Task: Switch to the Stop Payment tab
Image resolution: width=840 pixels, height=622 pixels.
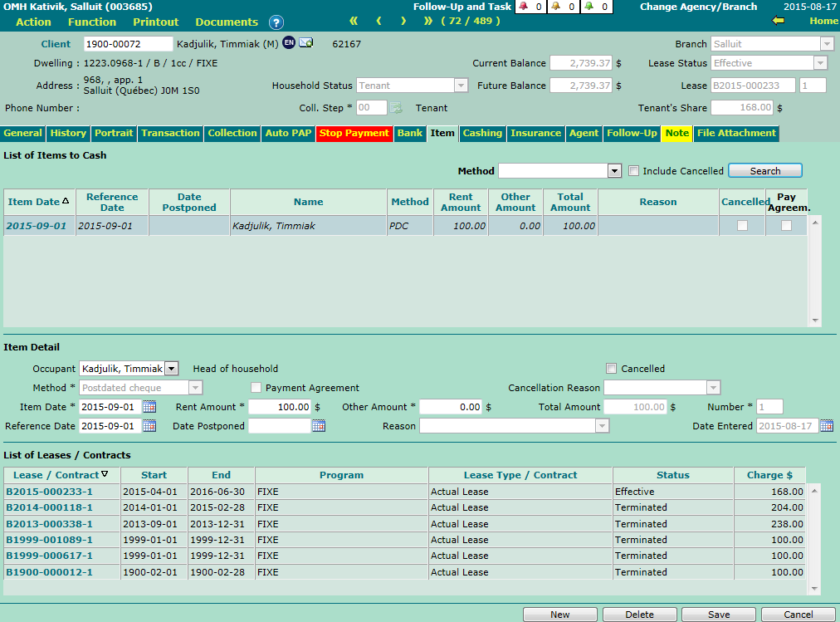Action: [354, 133]
